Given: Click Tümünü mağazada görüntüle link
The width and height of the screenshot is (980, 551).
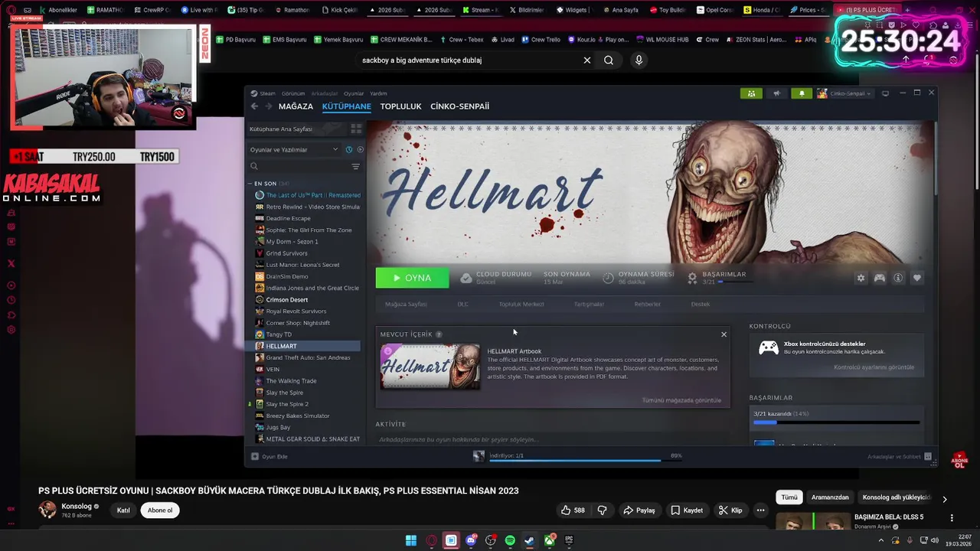Looking at the screenshot, I should coord(681,400).
